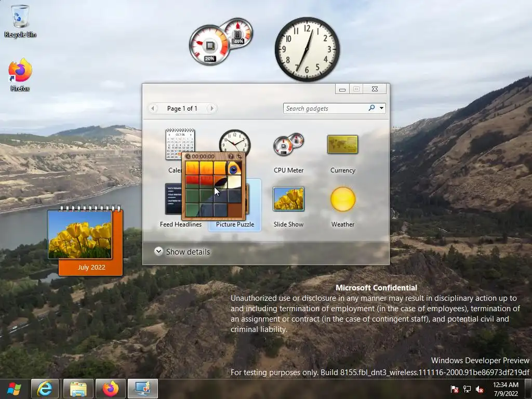The width and height of the screenshot is (532, 399).
Task: Click the small memory usage dial
Action: point(238,33)
